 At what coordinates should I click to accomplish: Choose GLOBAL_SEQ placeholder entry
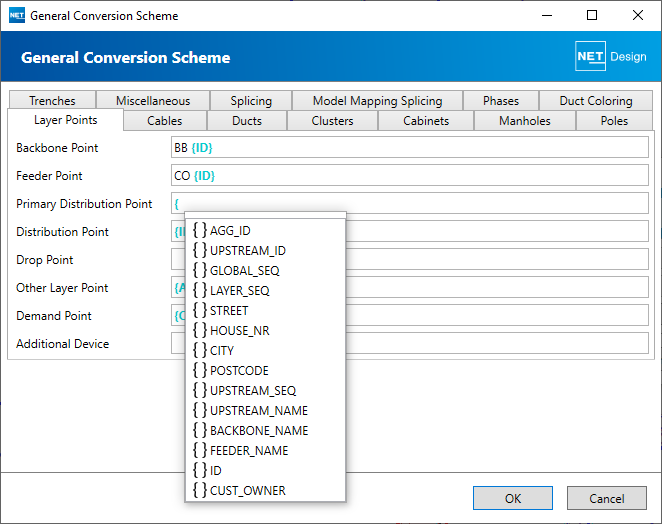(x=265, y=271)
